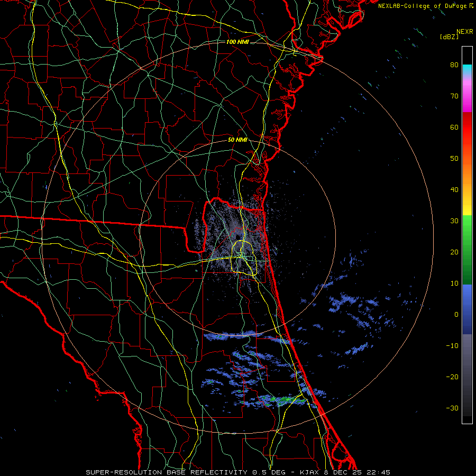
Task: Click the 40 dBZ scale value
Action: [454, 190]
